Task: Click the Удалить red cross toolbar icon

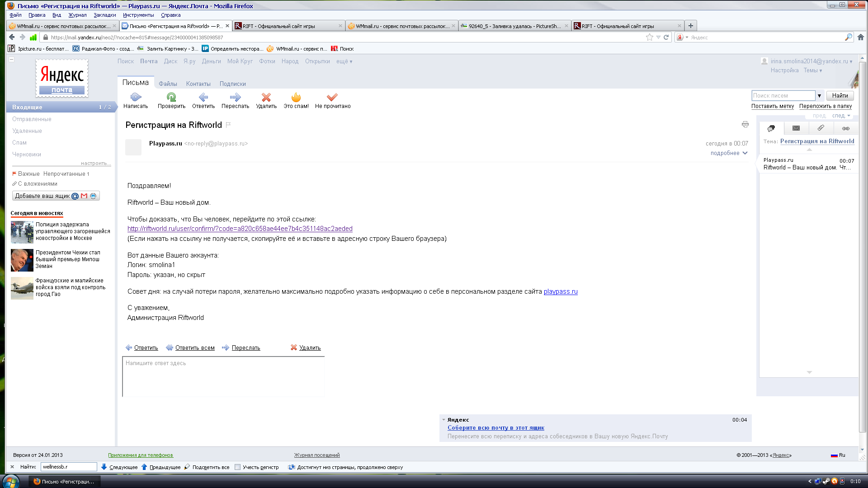Action: click(266, 97)
